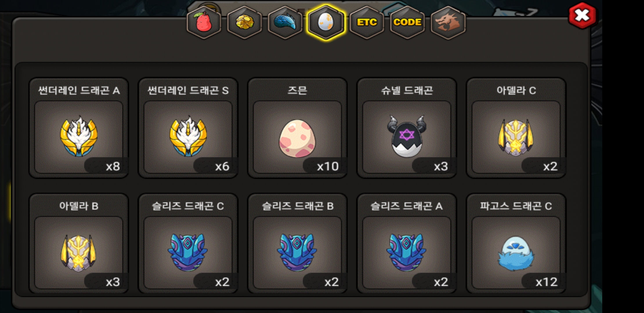
Task: Close the inventory window with red X
Action: (x=583, y=15)
